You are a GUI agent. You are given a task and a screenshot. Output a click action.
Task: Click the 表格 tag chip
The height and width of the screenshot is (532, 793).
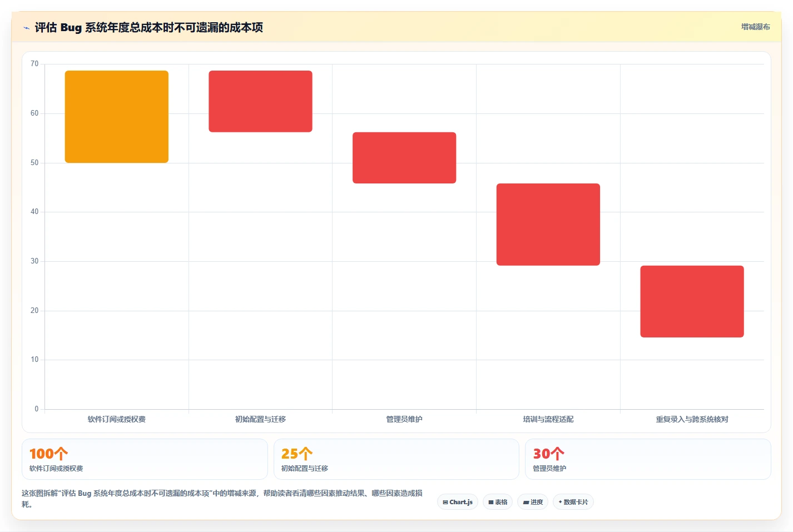[498, 502]
